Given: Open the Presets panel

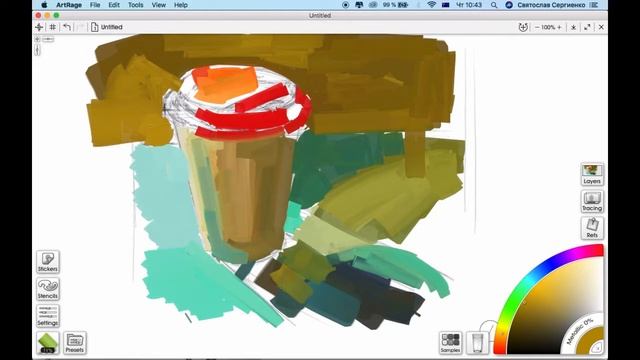Looking at the screenshot, I should [x=75, y=343].
